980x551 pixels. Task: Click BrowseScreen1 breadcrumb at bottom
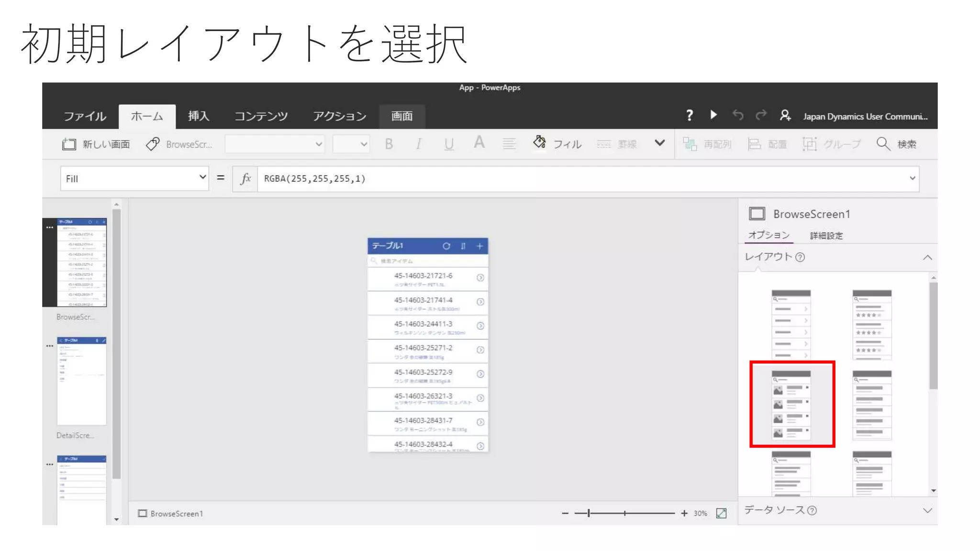coord(170,513)
